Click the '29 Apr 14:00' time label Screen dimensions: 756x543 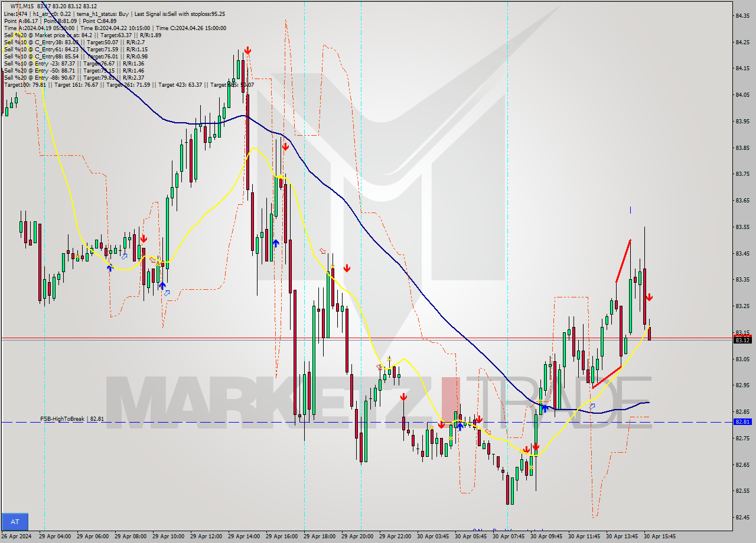[x=243, y=537]
